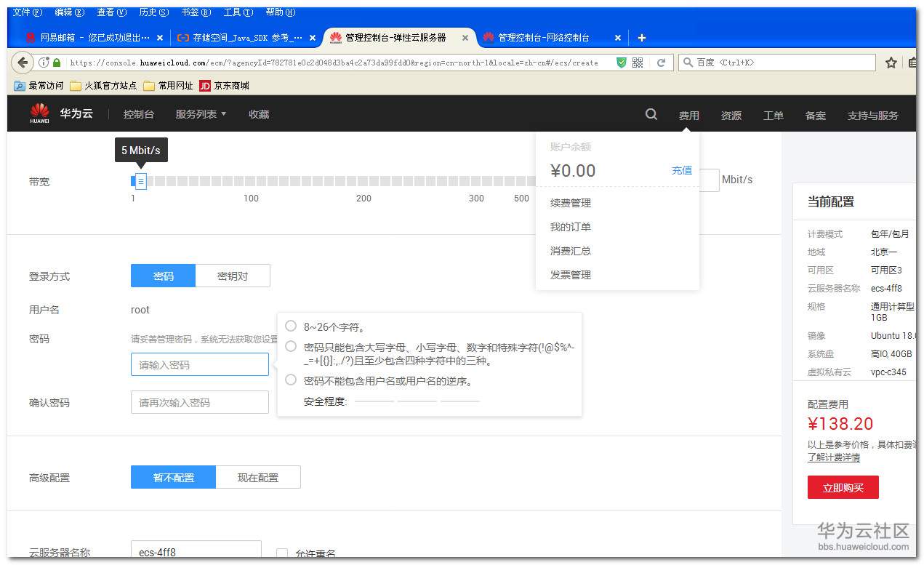Image resolution: width=924 pixels, height=565 pixels.
Task: Open 费用 menu in header
Action: click(x=689, y=115)
